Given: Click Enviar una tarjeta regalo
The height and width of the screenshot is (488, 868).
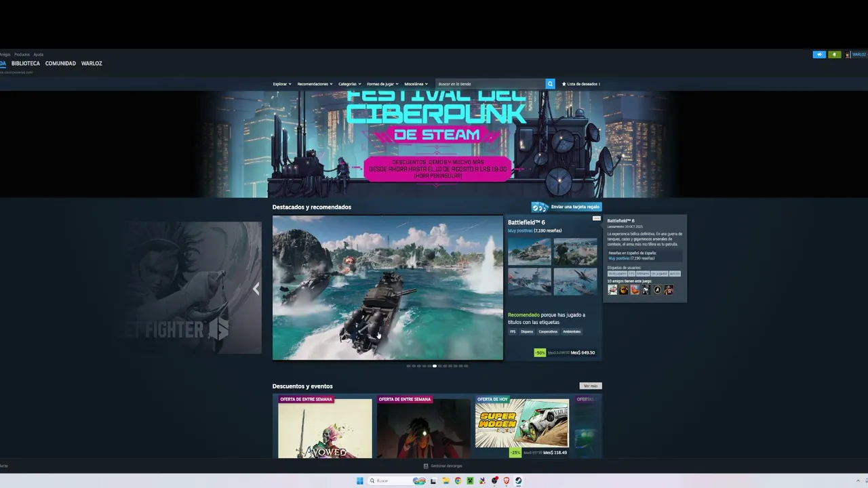Looking at the screenshot, I should point(566,207).
